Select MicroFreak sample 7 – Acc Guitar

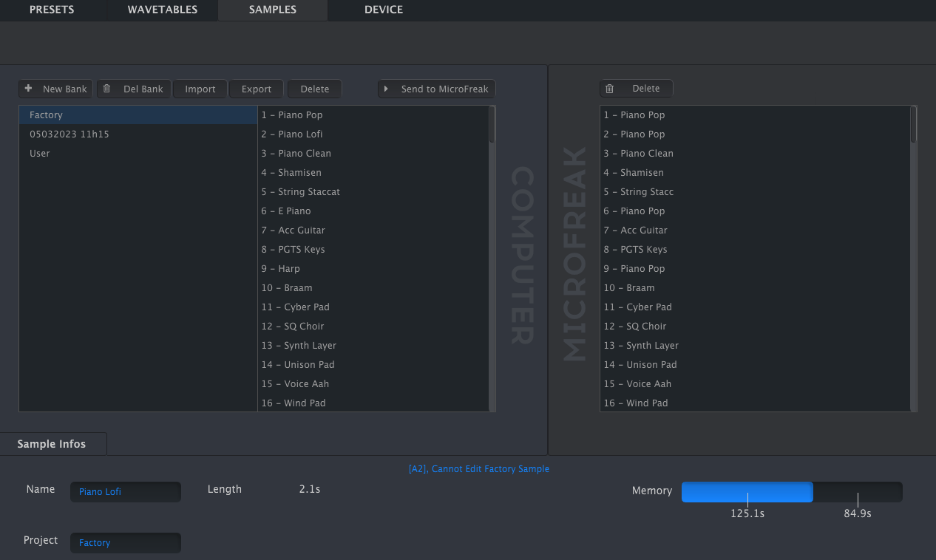pos(755,230)
